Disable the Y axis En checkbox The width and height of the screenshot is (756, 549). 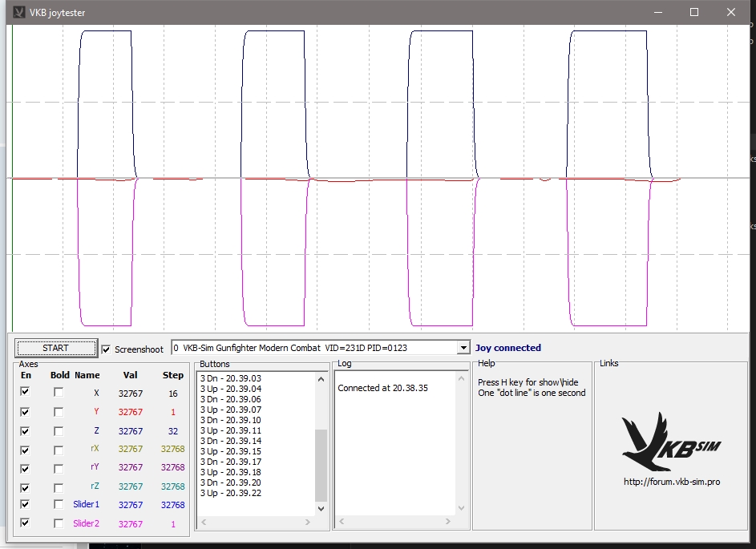25,412
